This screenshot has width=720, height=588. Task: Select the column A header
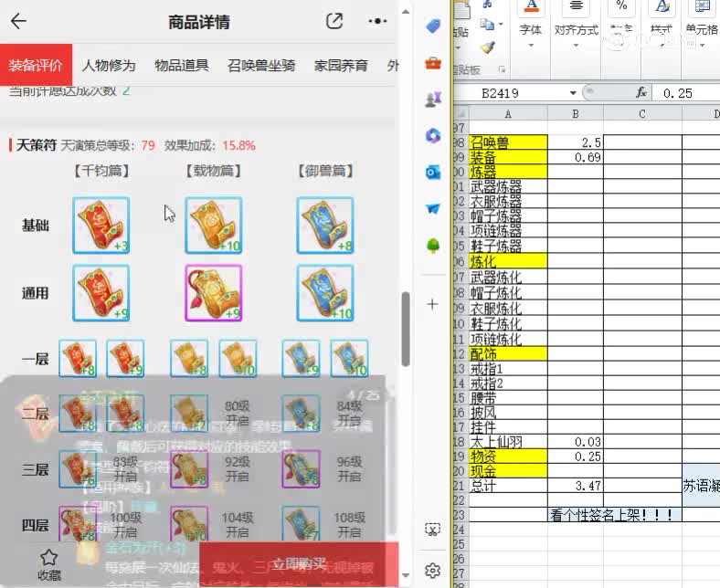click(508, 114)
